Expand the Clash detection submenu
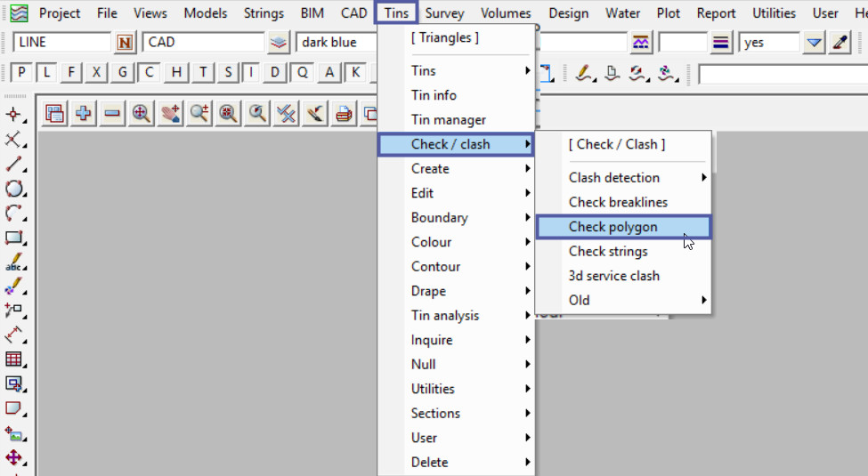868x476 pixels. pyautogui.click(x=623, y=178)
